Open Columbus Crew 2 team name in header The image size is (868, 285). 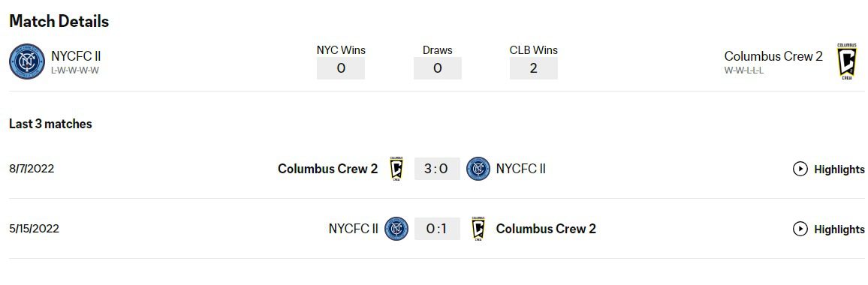click(x=773, y=56)
